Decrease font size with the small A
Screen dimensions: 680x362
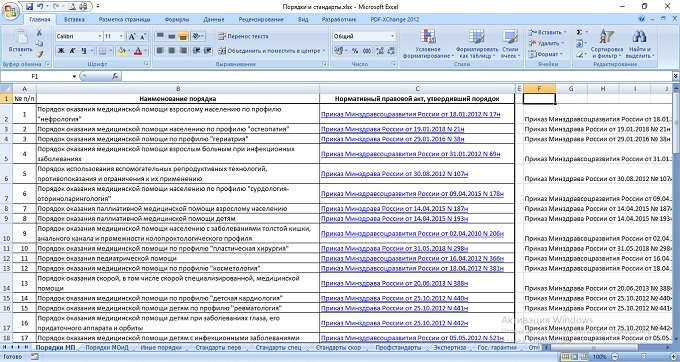pyautogui.click(x=143, y=36)
